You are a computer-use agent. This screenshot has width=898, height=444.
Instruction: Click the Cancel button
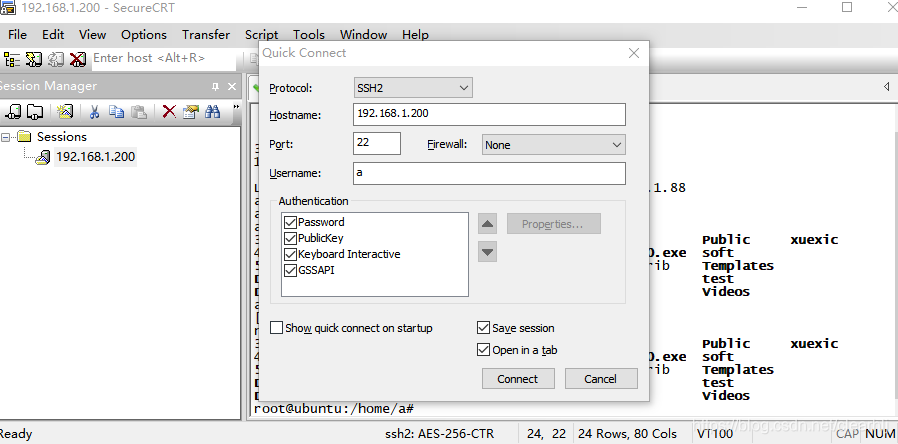click(601, 379)
